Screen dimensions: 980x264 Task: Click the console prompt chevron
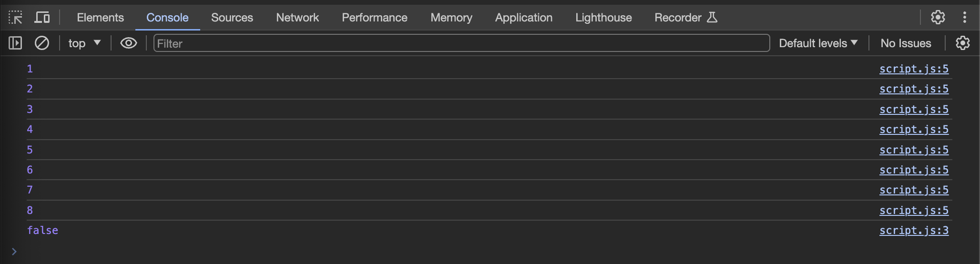pos(14,252)
